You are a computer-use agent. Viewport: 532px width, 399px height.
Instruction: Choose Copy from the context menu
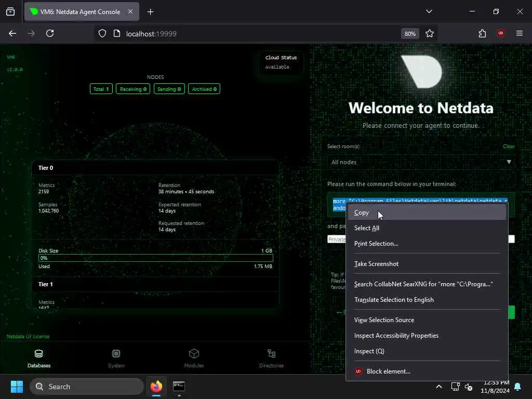click(427, 212)
